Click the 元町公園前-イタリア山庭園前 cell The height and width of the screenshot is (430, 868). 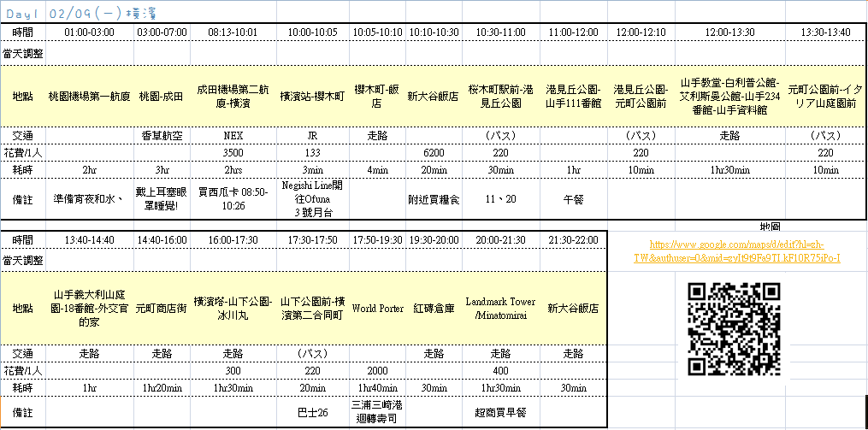[825, 97]
